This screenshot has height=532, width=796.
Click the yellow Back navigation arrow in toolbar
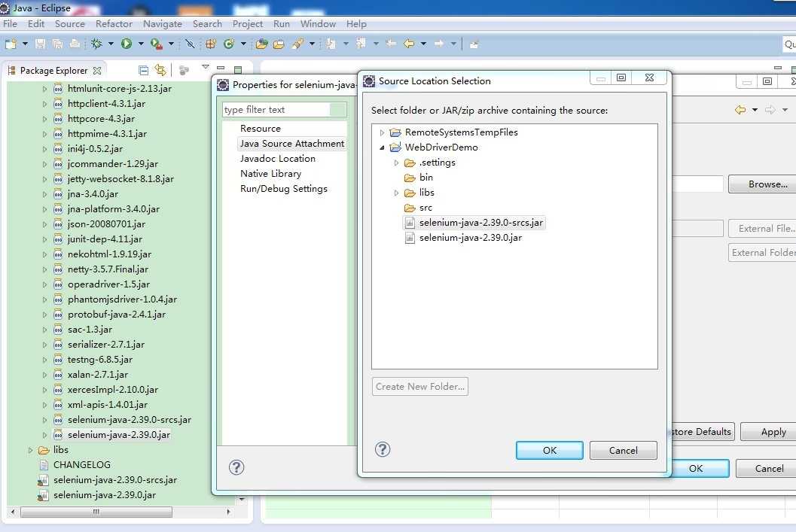[x=409, y=44]
